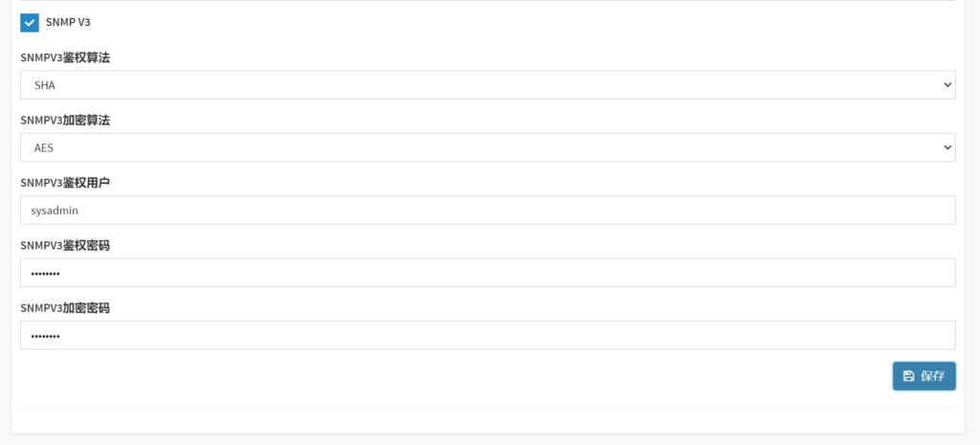The height and width of the screenshot is (445, 980).
Task: Click the white checkmark icon beside SNMP V3
Action: pyautogui.click(x=30, y=22)
